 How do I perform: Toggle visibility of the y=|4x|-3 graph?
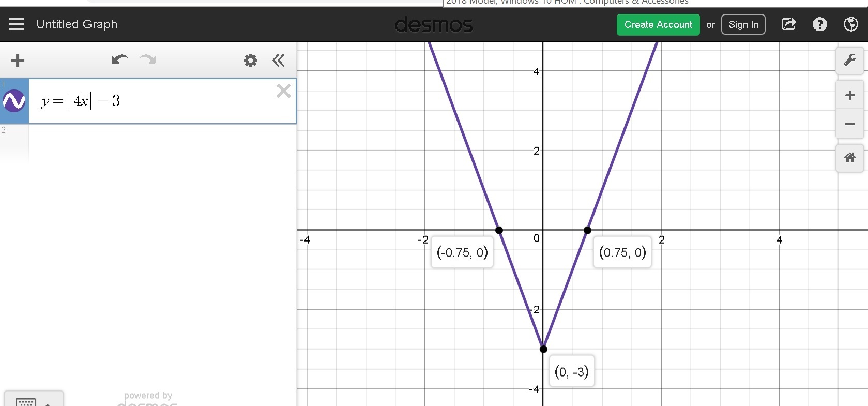14,101
